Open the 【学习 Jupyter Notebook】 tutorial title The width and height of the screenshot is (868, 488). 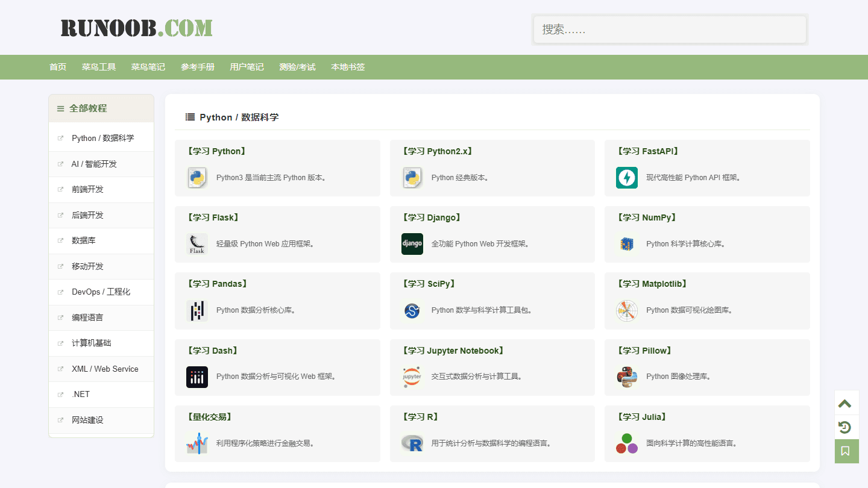point(453,351)
